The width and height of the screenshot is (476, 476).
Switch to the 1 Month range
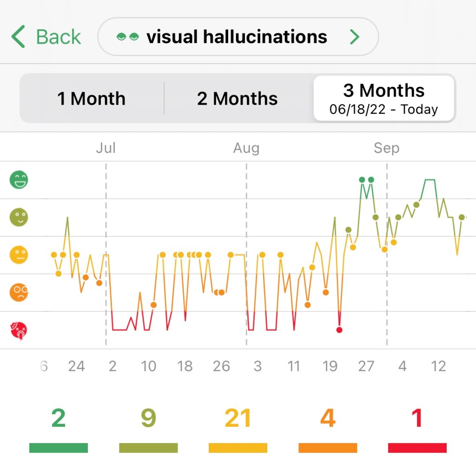coord(91,99)
